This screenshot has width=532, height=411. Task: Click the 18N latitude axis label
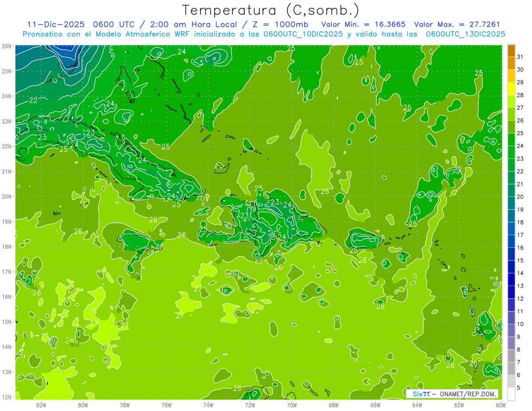pos(7,247)
